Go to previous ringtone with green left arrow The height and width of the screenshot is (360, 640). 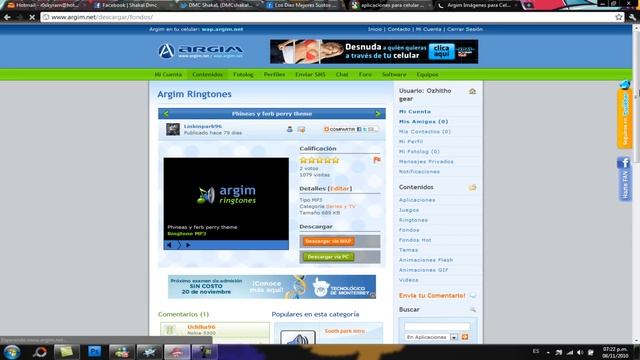click(x=166, y=113)
